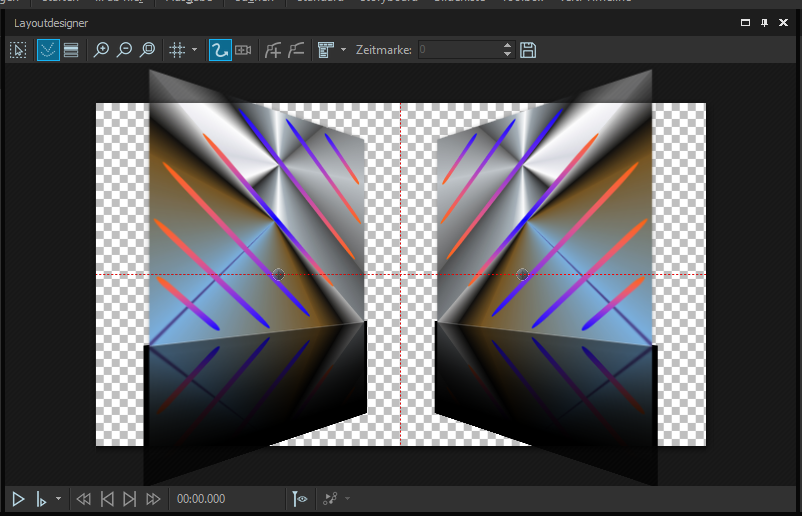Click the remove keyframe icon
Image resolution: width=802 pixels, height=516 pixels.
[x=295, y=50]
